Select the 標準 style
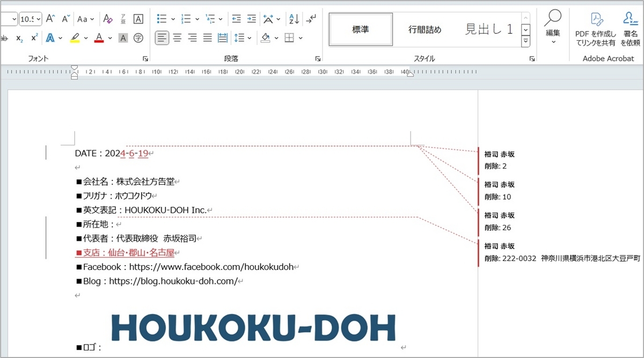The width and height of the screenshot is (644, 358). point(361,30)
